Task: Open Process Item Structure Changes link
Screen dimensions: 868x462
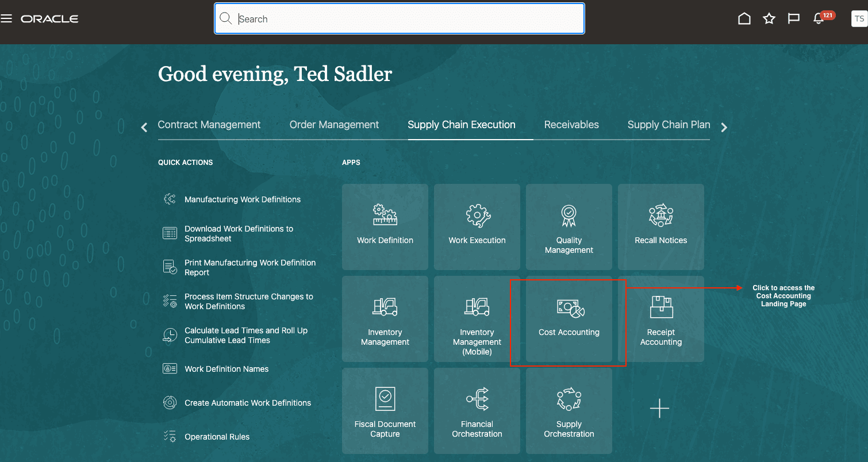Action: tap(249, 301)
